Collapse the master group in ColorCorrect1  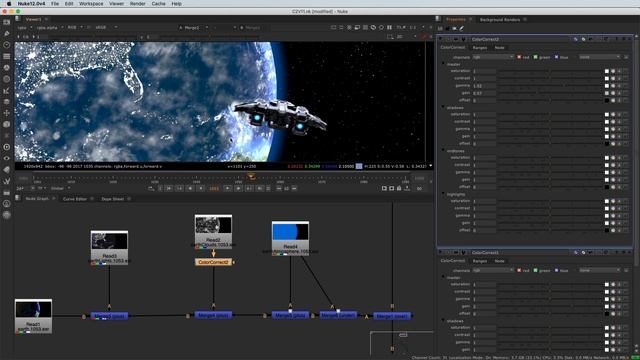443,277
